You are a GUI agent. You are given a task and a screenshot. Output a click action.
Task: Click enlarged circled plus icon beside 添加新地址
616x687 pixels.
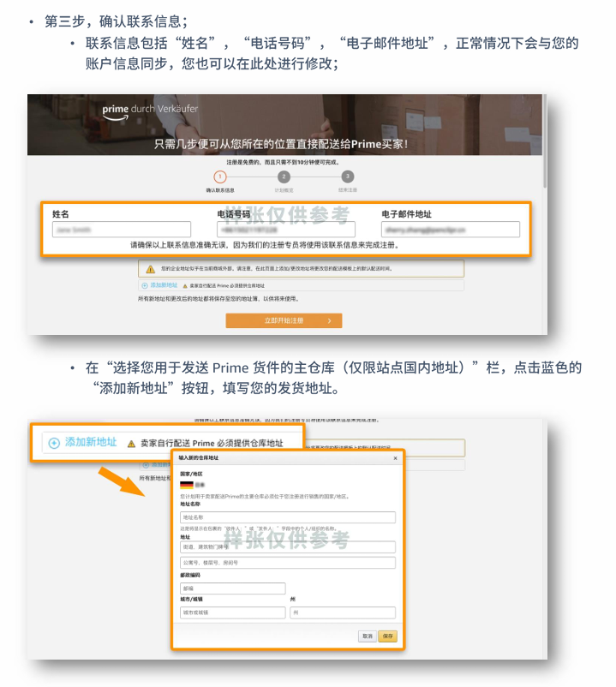(x=54, y=443)
